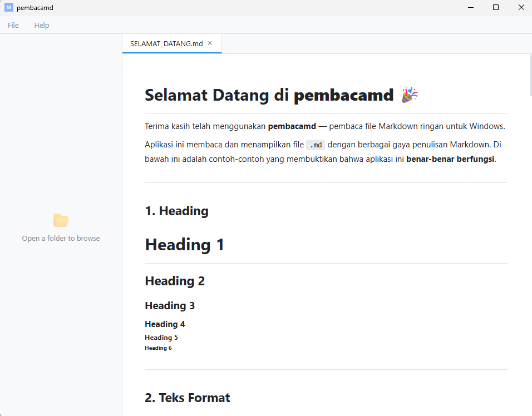Click the 'Heading 3' sample text
The height and width of the screenshot is (416, 532).
pos(170,306)
